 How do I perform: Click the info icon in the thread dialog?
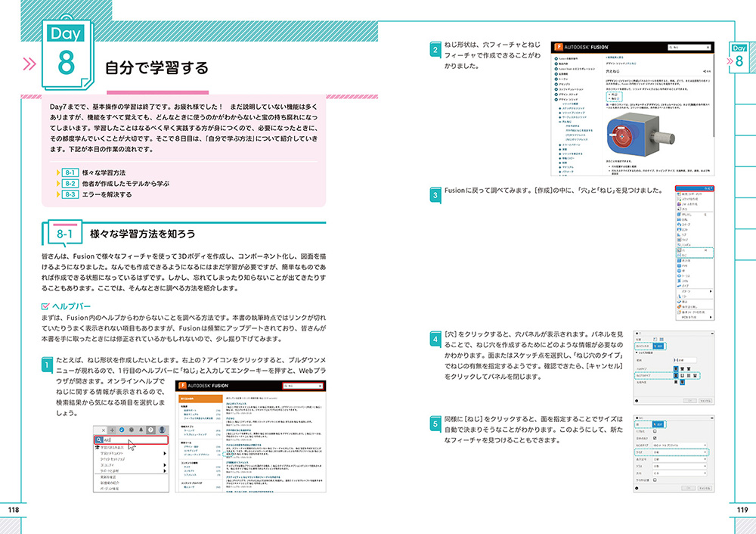pos(637,488)
